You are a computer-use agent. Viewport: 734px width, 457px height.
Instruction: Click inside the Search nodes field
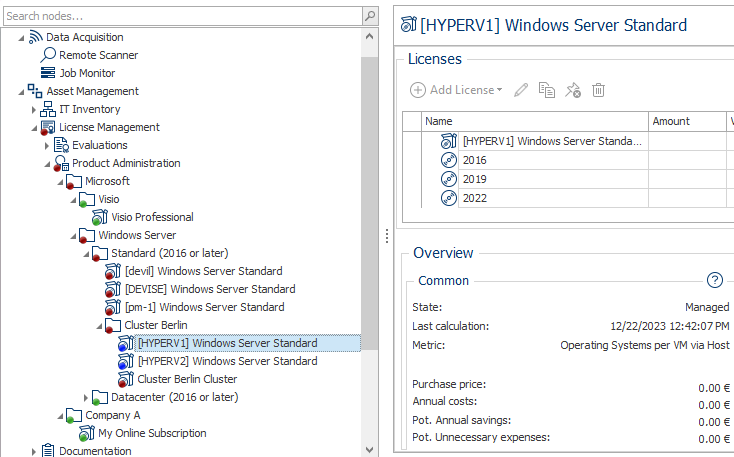click(x=183, y=16)
